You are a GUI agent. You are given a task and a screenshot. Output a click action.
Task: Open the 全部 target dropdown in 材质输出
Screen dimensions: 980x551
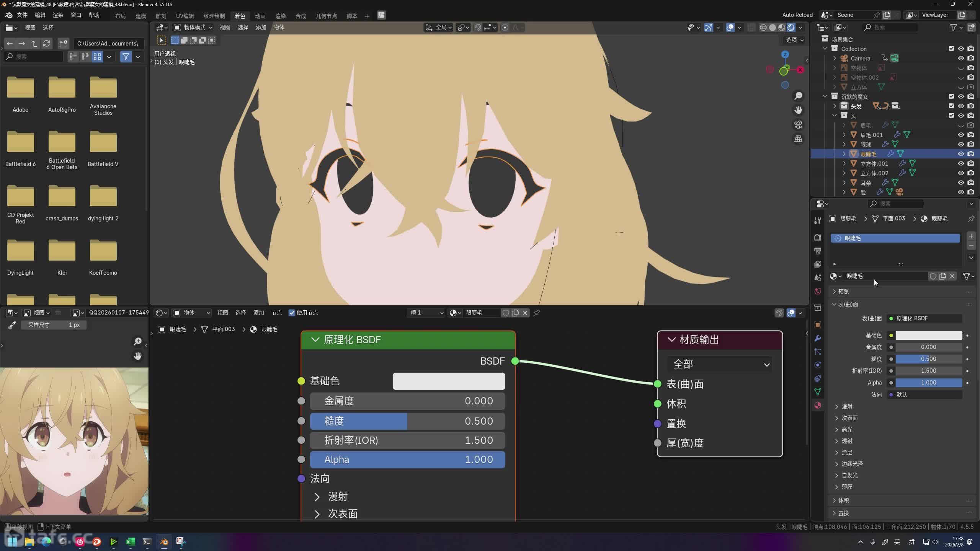719,364
